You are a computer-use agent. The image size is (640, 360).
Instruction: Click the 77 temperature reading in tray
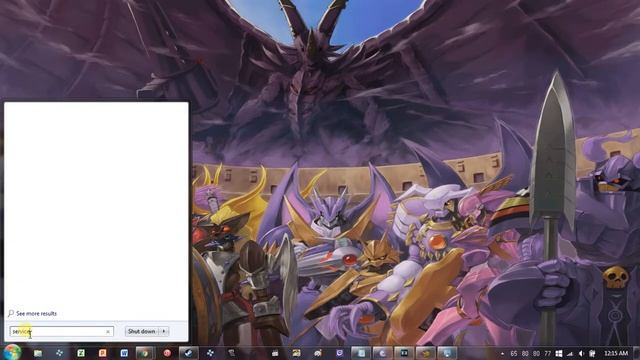(x=547, y=353)
